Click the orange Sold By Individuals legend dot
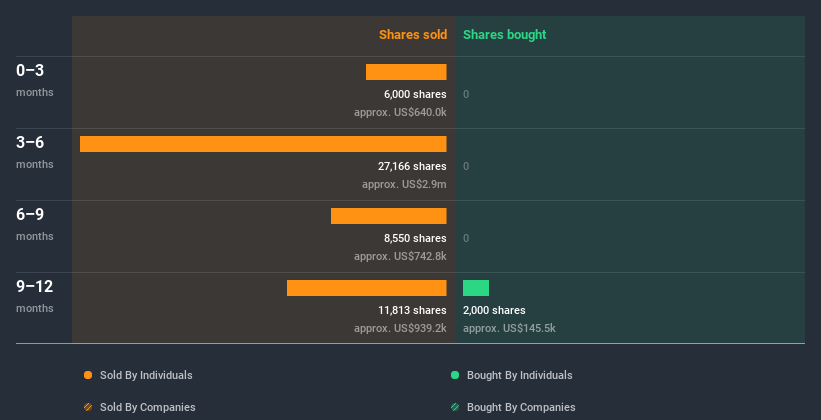Screen dimensions: 821x420 coord(88,375)
